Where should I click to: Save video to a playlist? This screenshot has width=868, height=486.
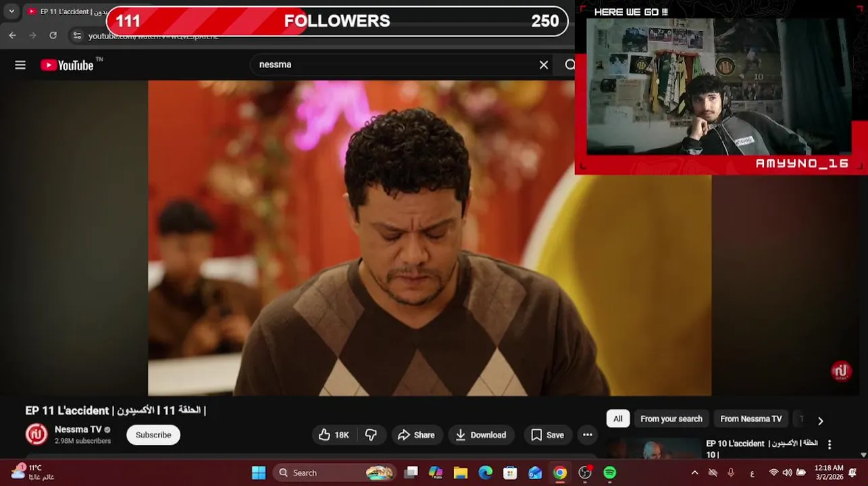click(547, 435)
